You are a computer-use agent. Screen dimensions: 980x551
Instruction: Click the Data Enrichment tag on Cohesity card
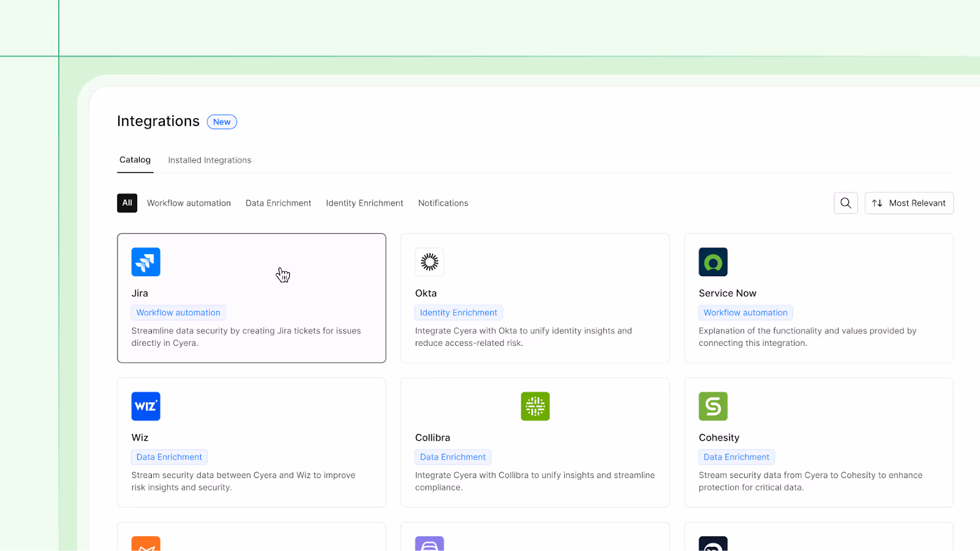coord(736,457)
